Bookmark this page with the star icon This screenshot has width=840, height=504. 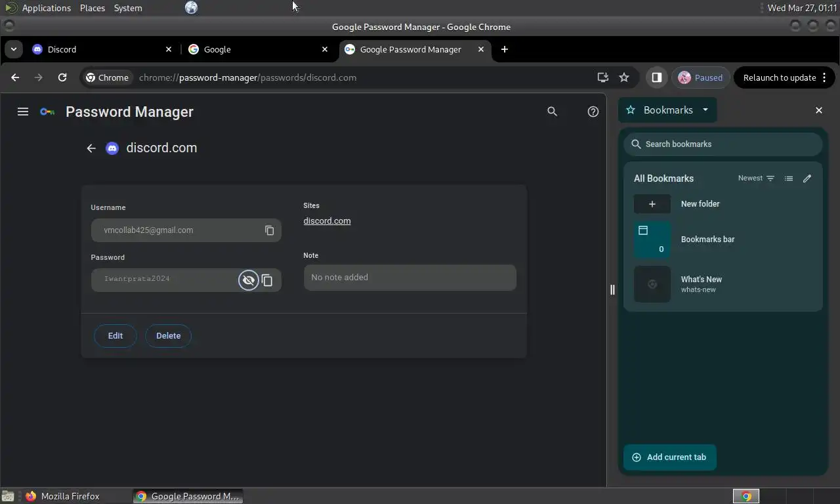click(624, 77)
